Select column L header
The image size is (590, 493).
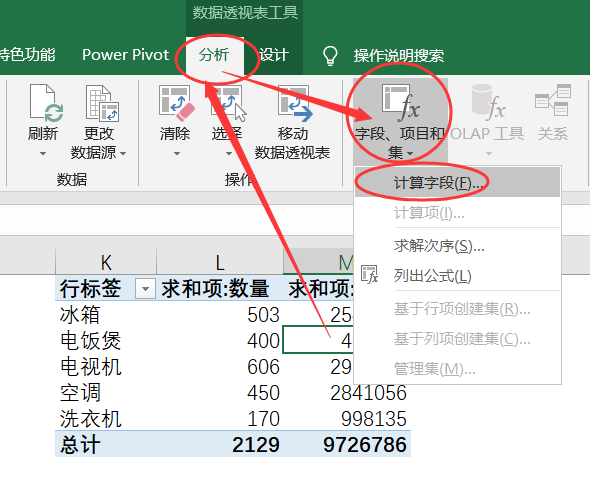(220, 262)
